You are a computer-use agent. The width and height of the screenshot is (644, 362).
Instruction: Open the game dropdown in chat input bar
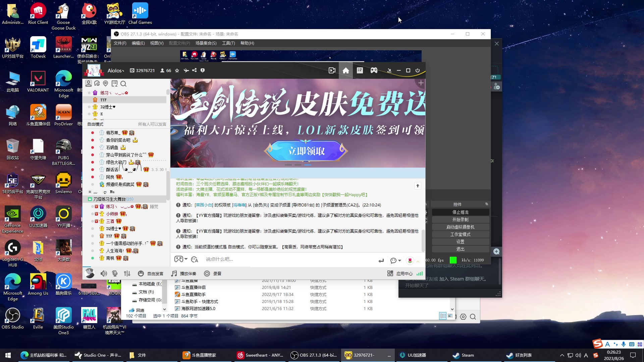coord(181,259)
